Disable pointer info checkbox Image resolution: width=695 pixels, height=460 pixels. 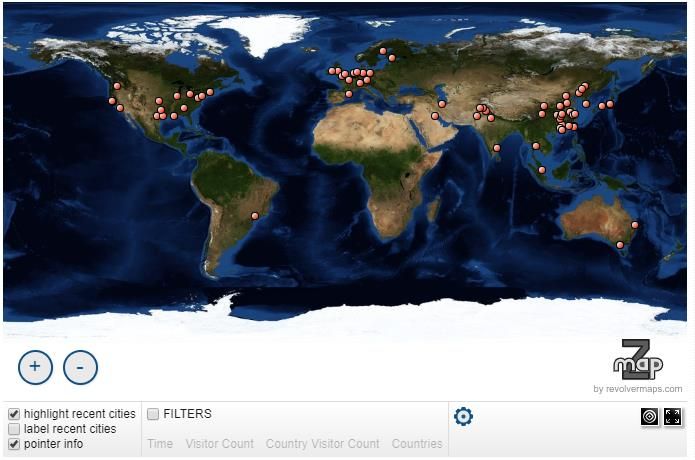(14, 444)
